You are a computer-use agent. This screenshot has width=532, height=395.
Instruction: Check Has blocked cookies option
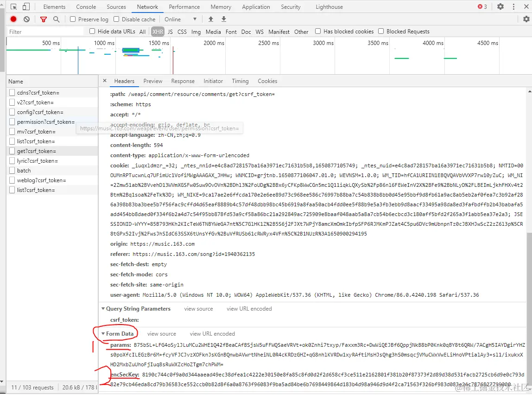coord(318,31)
